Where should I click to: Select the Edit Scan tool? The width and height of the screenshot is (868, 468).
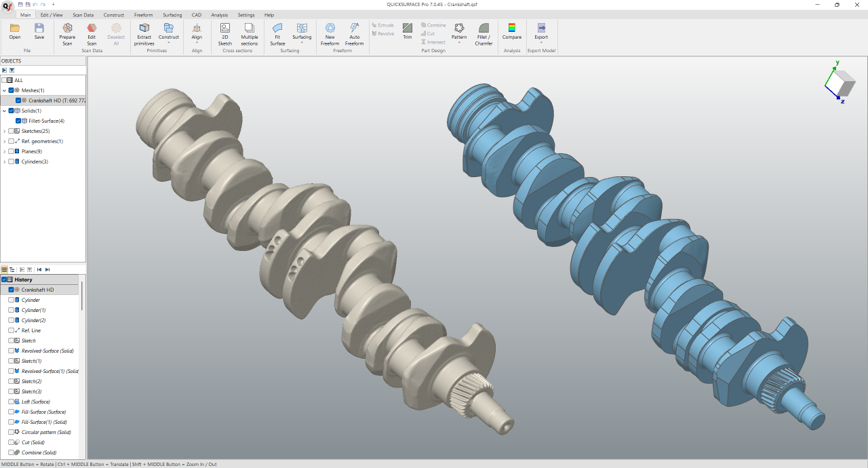(x=92, y=33)
